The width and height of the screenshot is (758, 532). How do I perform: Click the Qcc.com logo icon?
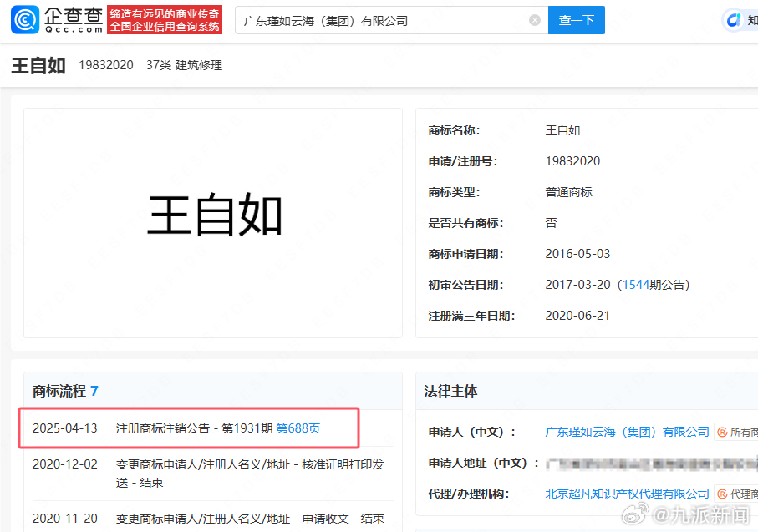point(25,20)
